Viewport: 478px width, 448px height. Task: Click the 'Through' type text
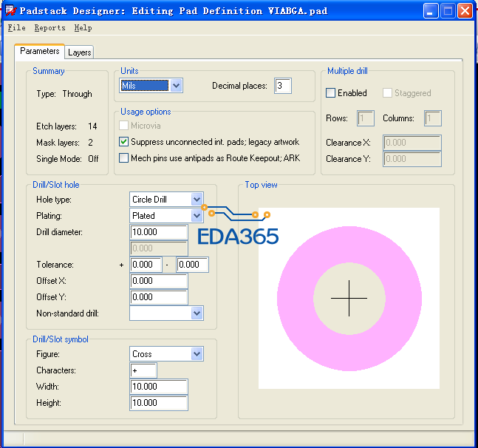coord(77,94)
